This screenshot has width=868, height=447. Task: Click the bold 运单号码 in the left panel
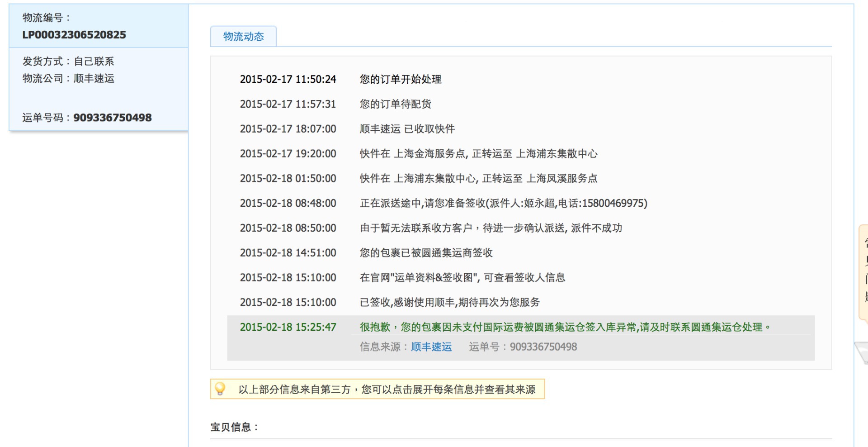(112, 118)
